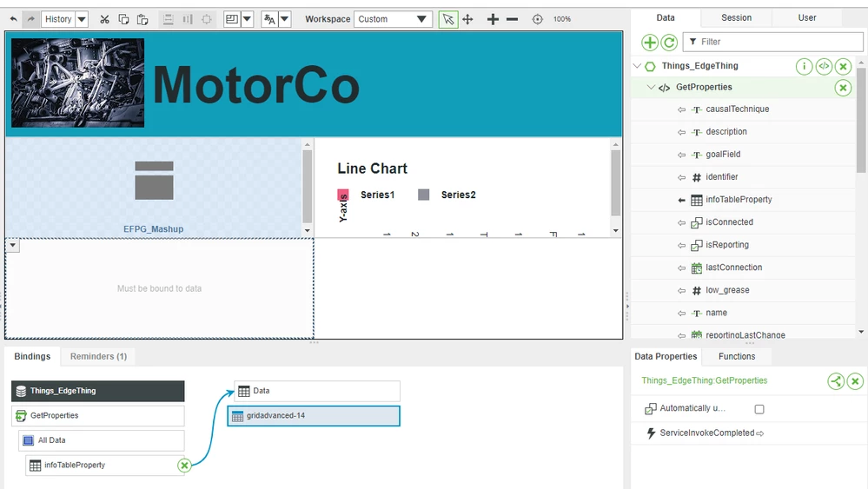Select the identifier property
The width and height of the screenshot is (868, 489).
[721, 177]
